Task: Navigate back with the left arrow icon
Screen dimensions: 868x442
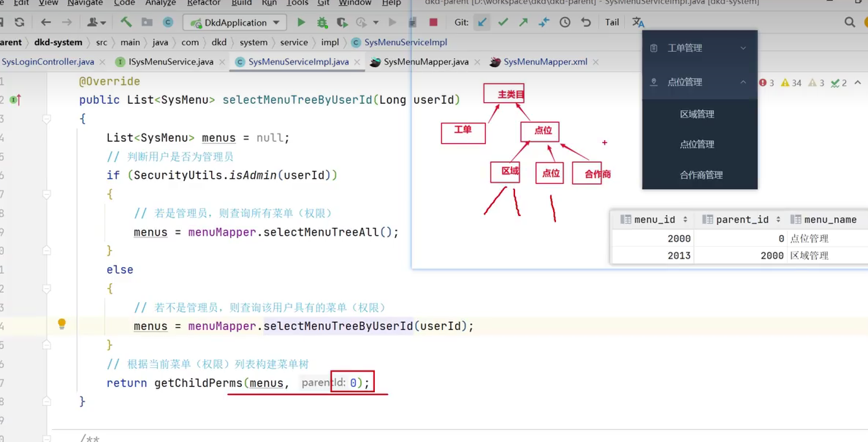Action: pos(46,23)
